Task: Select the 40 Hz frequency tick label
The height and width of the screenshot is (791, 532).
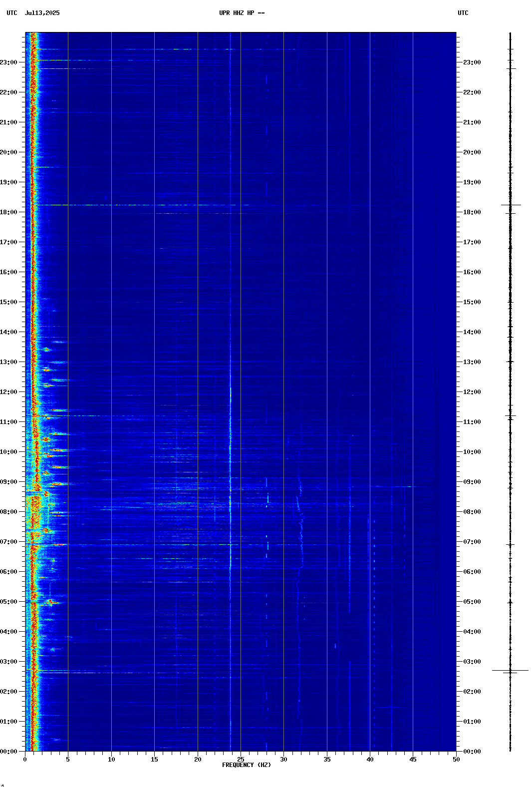Action: coord(370,760)
